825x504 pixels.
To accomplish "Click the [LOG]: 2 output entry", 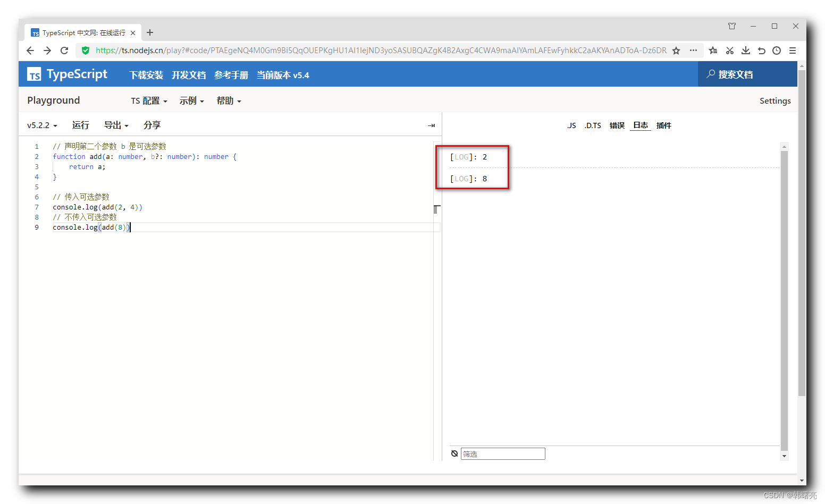I will 468,157.
